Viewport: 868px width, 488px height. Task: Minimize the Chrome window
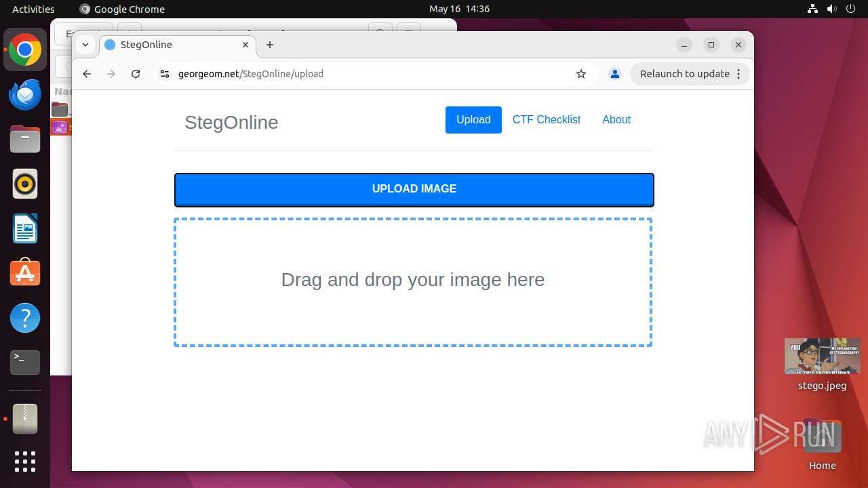click(684, 45)
